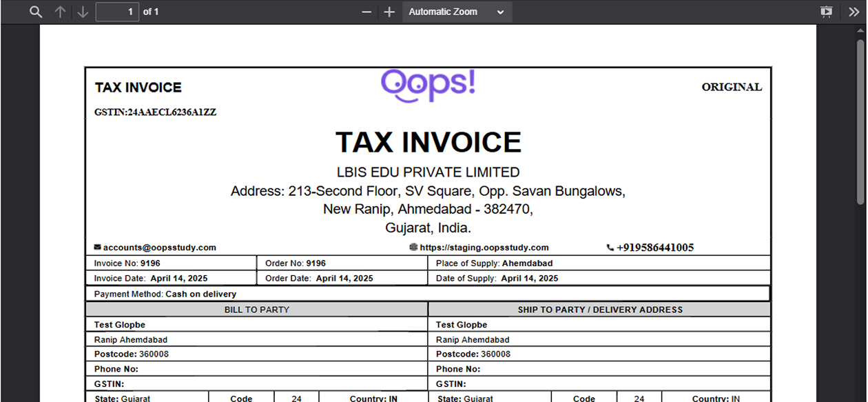868x402 pixels.
Task: Click the vertical scrollbar thumb
Action: point(860,121)
